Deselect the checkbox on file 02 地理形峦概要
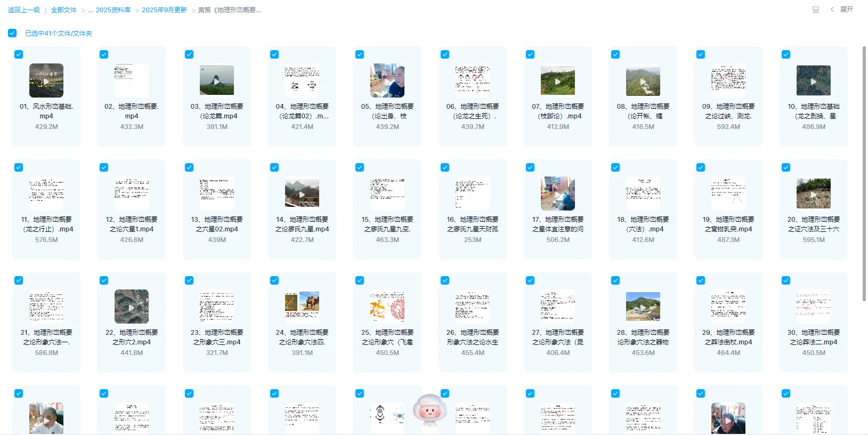 (x=104, y=54)
